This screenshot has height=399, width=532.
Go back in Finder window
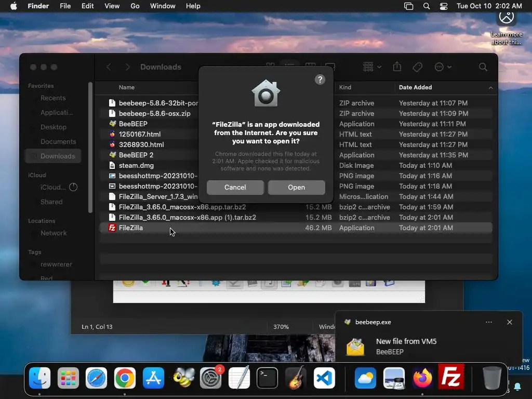(109, 67)
